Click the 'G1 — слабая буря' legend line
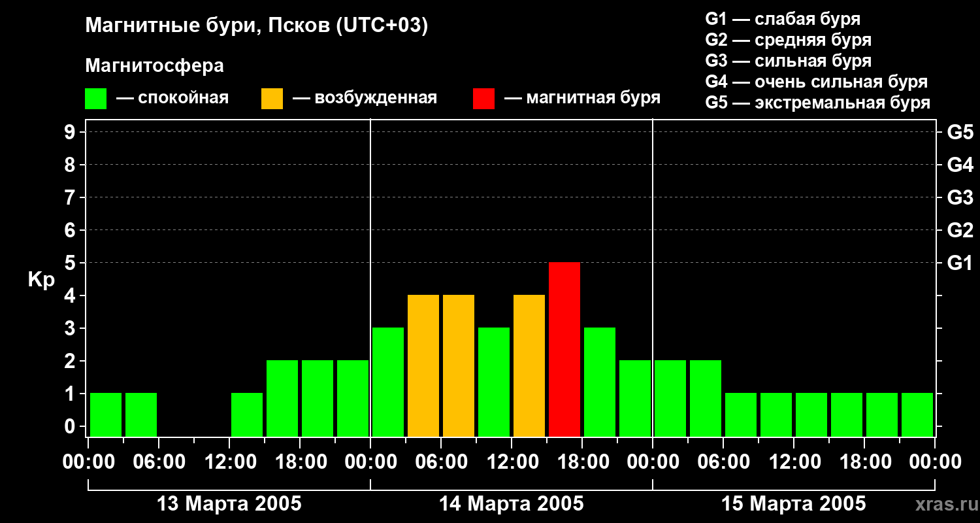This screenshot has width=980, height=523. point(783,18)
